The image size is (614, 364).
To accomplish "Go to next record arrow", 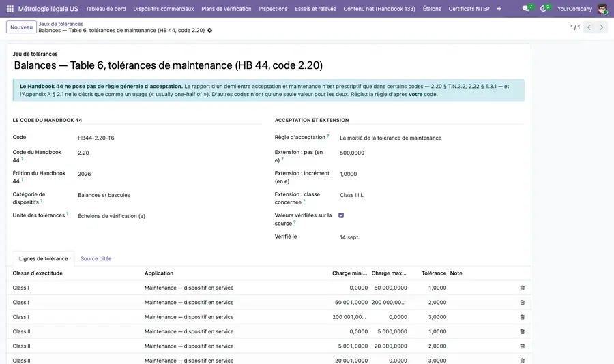I will point(602,27).
